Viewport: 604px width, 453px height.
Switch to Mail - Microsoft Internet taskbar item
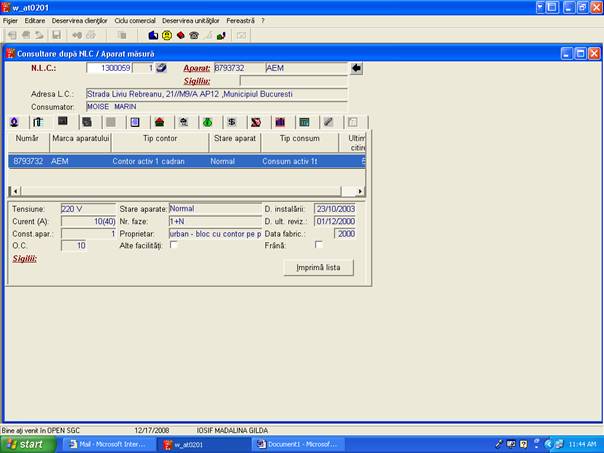point(108,445)
